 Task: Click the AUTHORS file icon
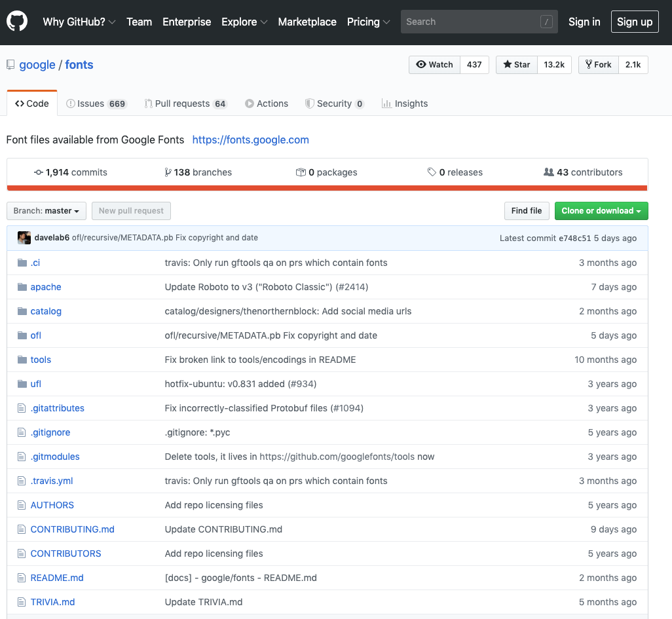pyautogui.click(x=22, y=505)
